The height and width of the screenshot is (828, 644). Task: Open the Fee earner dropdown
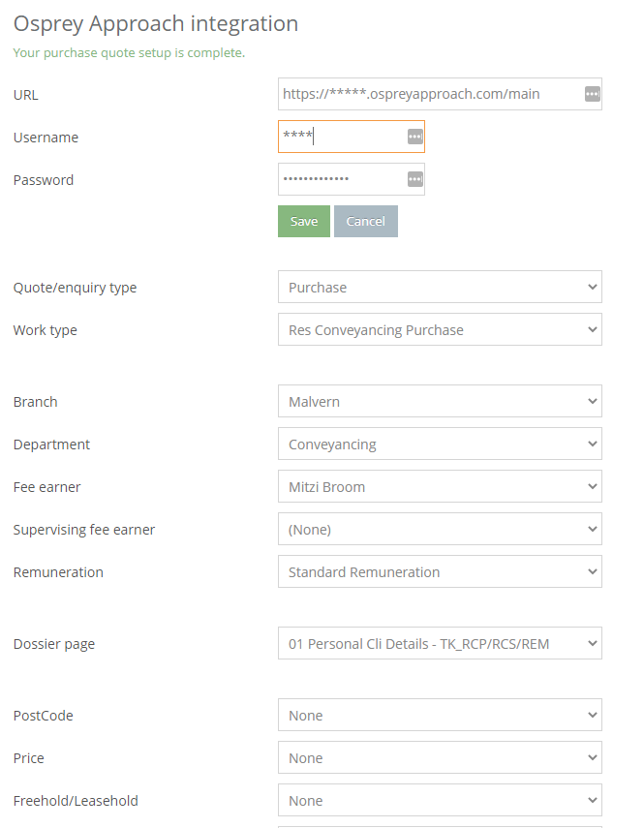click(440, 487)
